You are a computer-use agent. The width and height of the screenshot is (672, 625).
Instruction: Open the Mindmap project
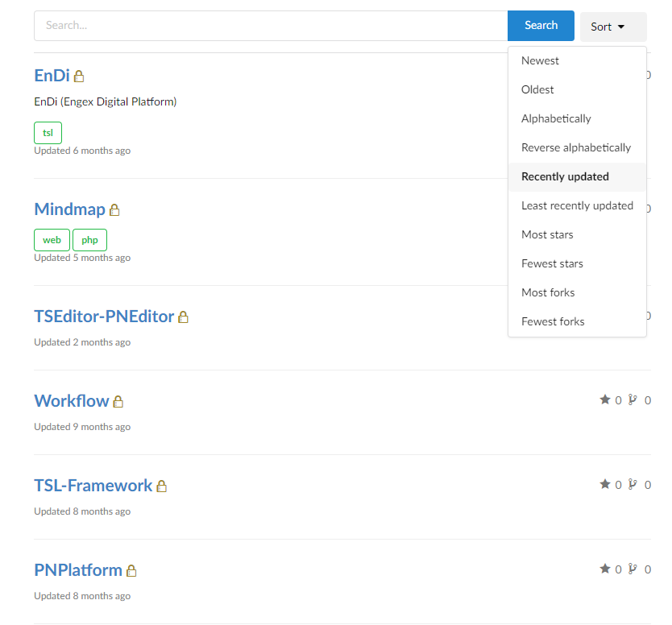coord(70,209)
